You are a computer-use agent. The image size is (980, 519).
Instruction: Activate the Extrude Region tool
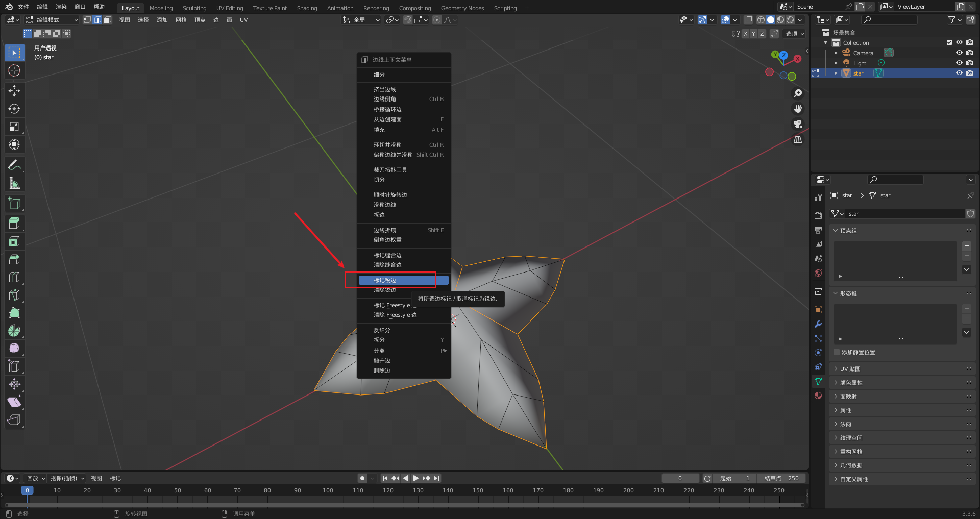pyautogui.click(x=14, y=223)
